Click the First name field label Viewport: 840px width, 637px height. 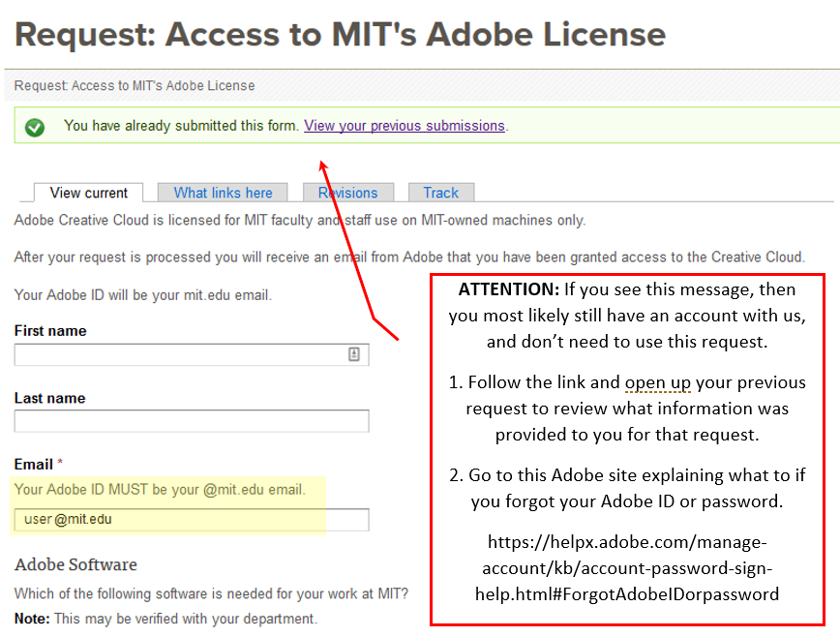tap(50, 331)
